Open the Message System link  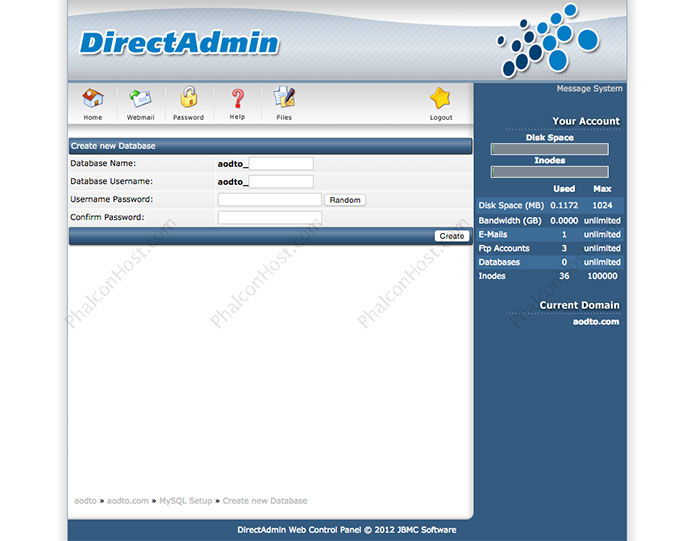[589, 88]
